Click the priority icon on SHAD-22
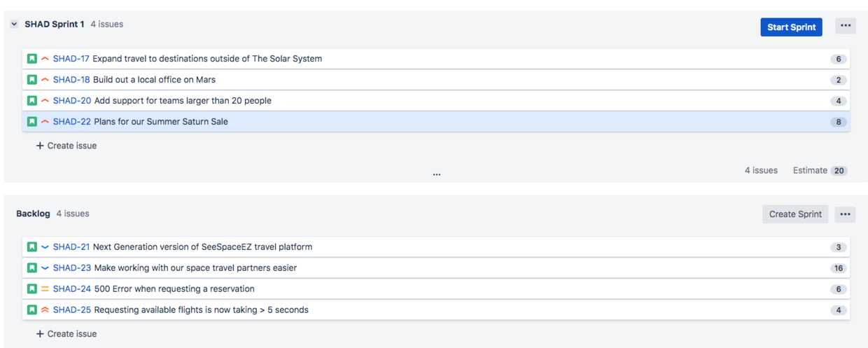 45,122
